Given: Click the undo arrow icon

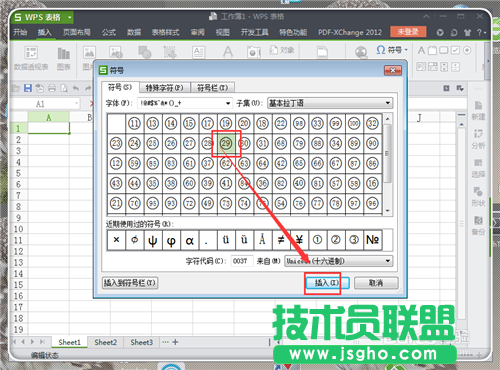Looking at the screenshot, I should click(76, 88).
